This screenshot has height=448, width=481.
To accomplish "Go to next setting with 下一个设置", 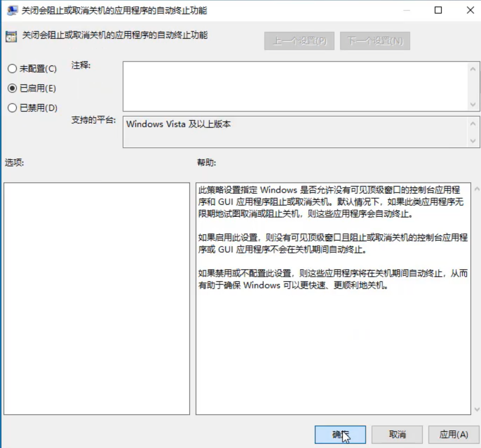I will (375, 41).
